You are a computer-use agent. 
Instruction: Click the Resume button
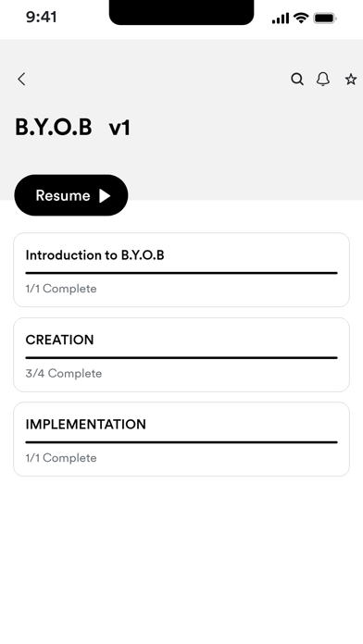coord(71,195)
